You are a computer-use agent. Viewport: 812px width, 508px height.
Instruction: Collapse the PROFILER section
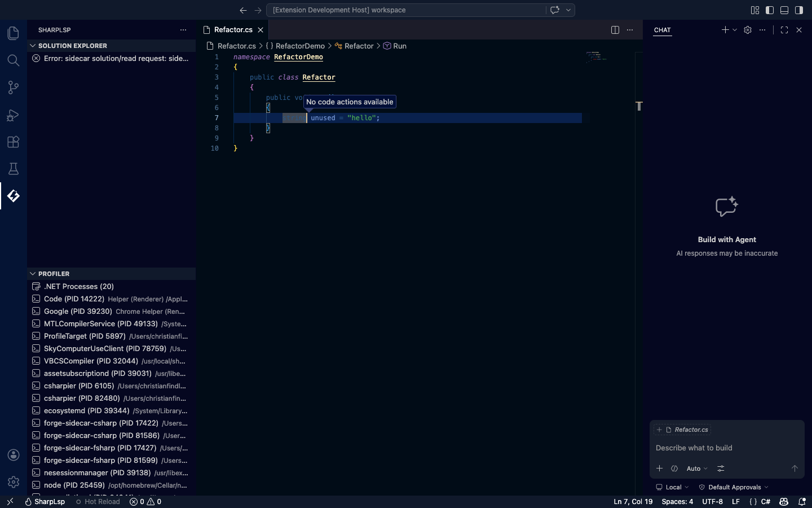click(x=111, y=274)
